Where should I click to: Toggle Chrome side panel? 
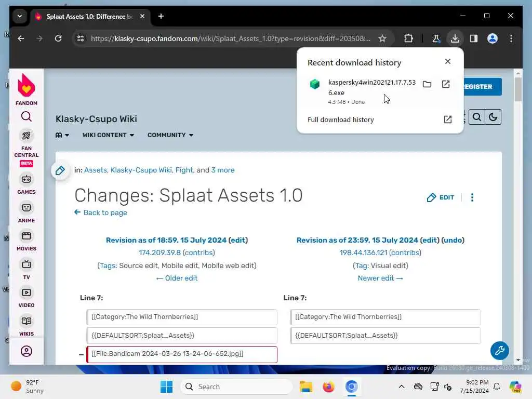(x=474, y=38)
